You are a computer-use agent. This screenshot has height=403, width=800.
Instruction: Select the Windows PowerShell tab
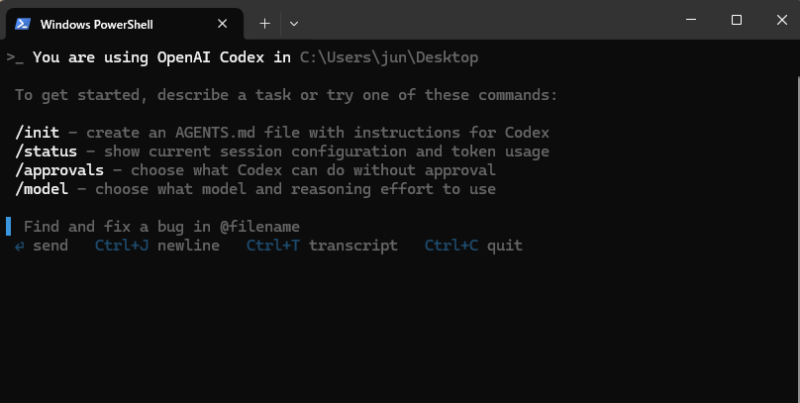[124, 24]
